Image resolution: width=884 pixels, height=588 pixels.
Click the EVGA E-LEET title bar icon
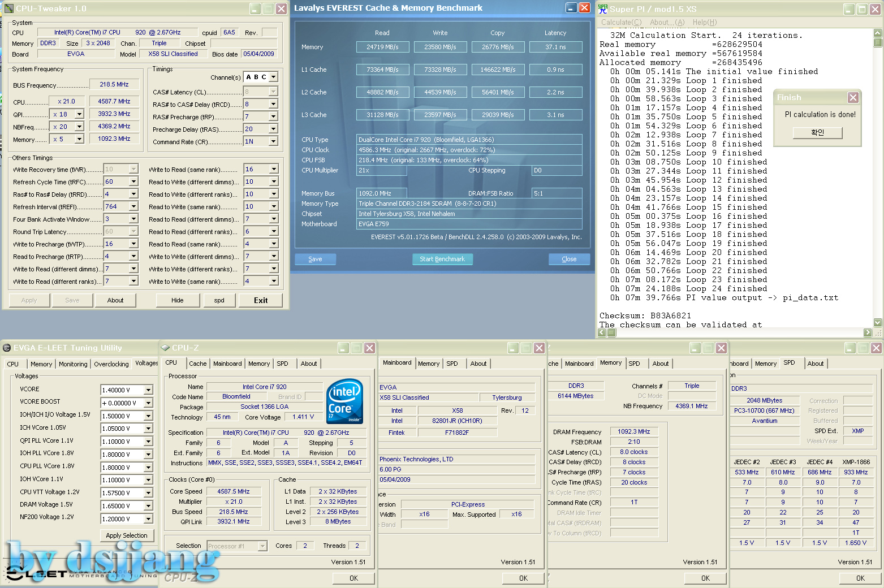click(7, 348)
